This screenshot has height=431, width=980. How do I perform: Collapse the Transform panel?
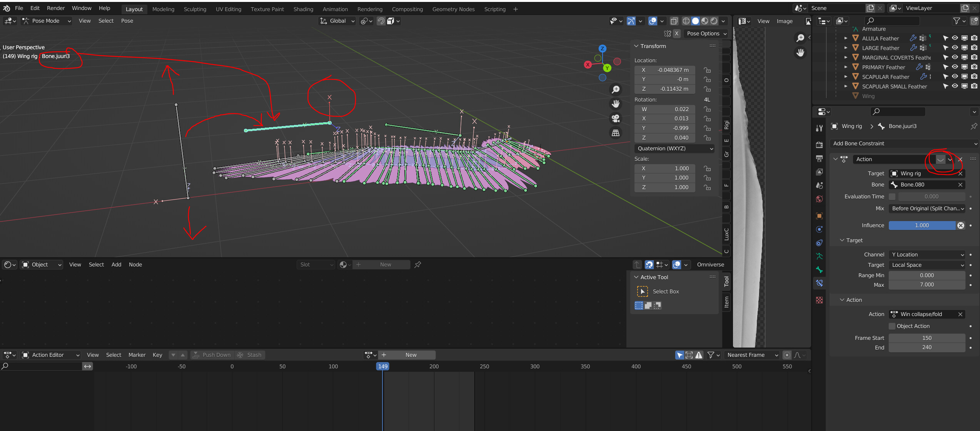(x=636, y=46)
